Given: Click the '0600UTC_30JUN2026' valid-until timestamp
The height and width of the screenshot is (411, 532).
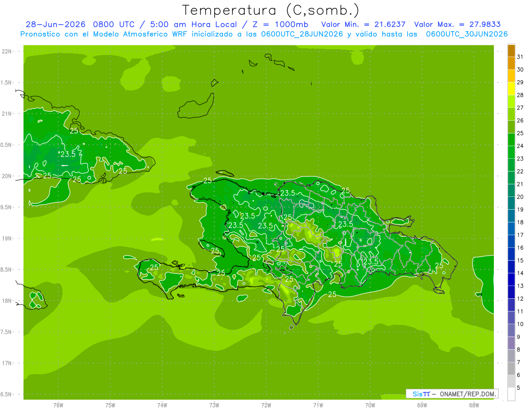Looking at the screenshot, I should point(467,34).
